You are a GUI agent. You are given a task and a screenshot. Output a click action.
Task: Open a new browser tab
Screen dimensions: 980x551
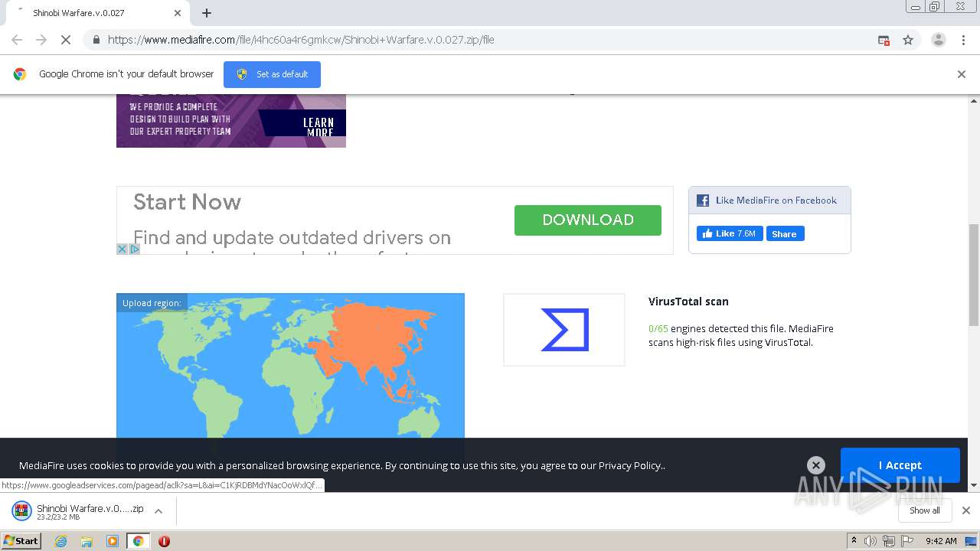point(207,13)
